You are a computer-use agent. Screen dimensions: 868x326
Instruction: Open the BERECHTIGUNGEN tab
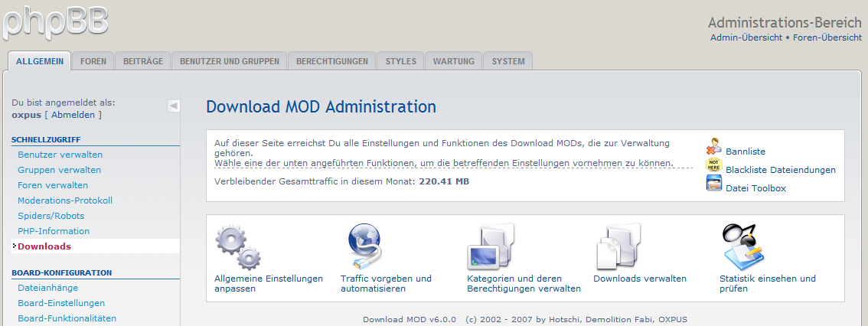pyautogui.click(x=332, y=61)
